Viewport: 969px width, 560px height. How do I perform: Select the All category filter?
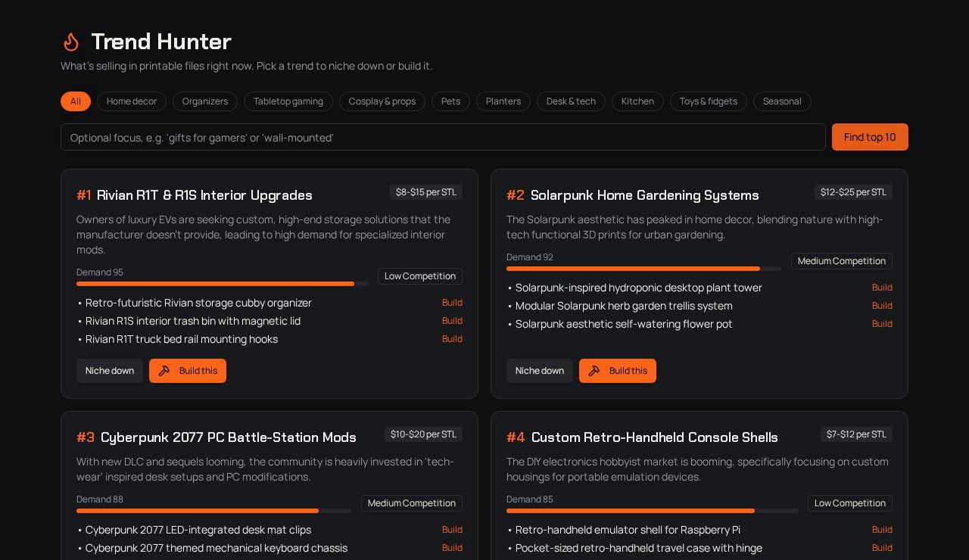(x=76, y=101)
